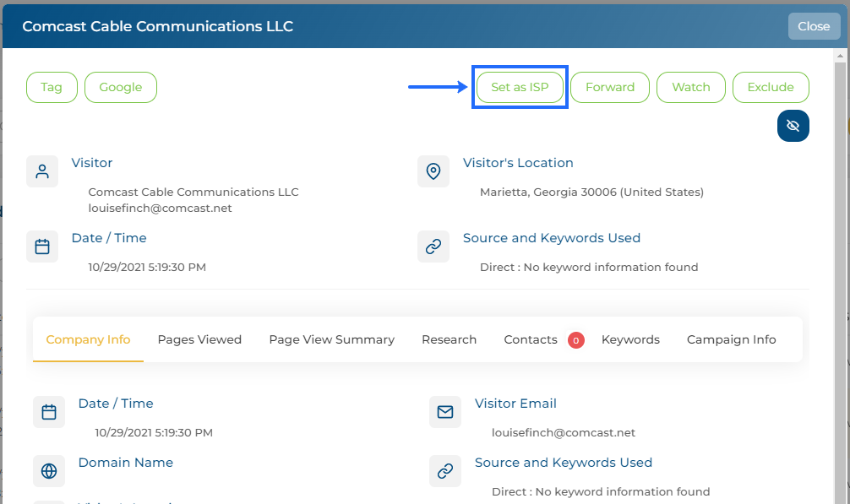Open the Tag button
This screenshot has width=850, height=504.
pos(52,87)
